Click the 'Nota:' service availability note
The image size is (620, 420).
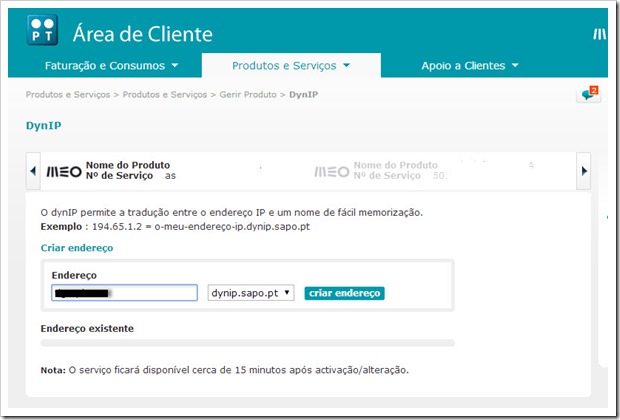click(225, 370)
